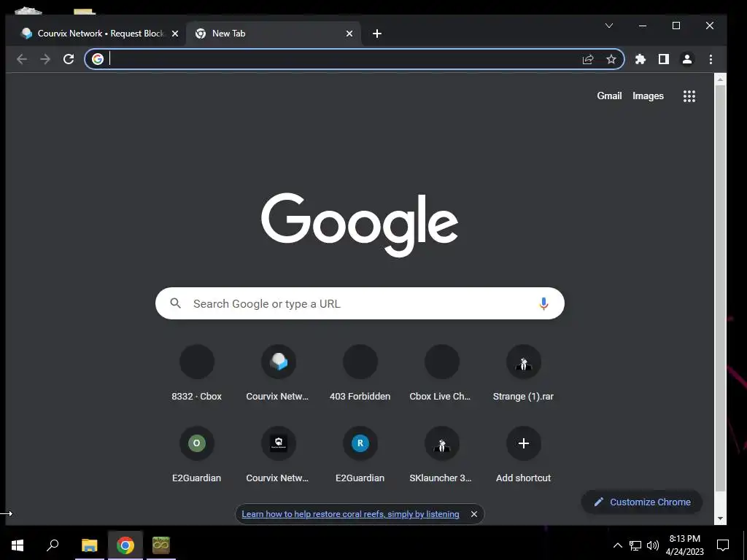Open the network icon in system tray
This screenshot has width=747, height=560.
tap(635, 545)
